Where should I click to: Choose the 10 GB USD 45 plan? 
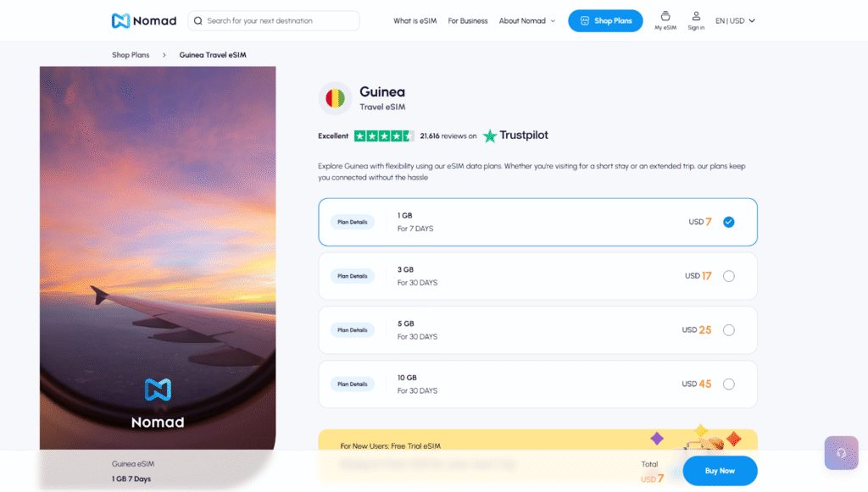pyautogui.click(x=728, y=384)
